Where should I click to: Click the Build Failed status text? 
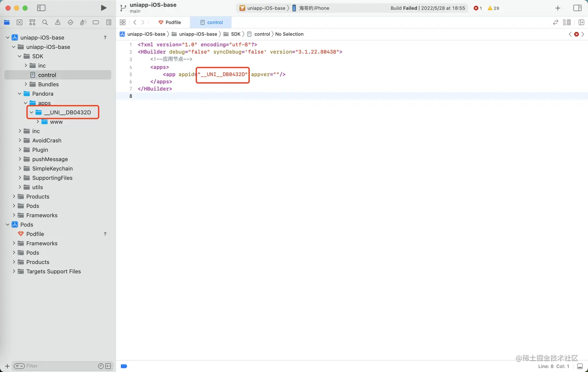click(x=404, y=8)
